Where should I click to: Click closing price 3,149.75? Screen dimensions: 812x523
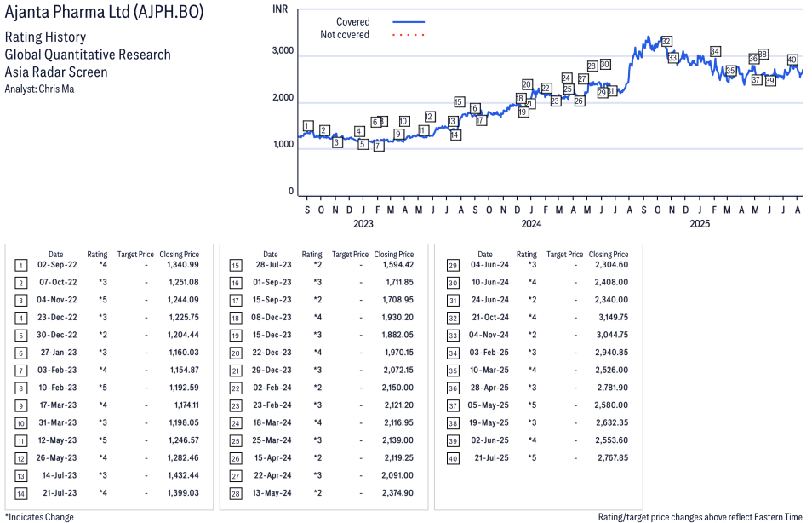tap(613, 317)
